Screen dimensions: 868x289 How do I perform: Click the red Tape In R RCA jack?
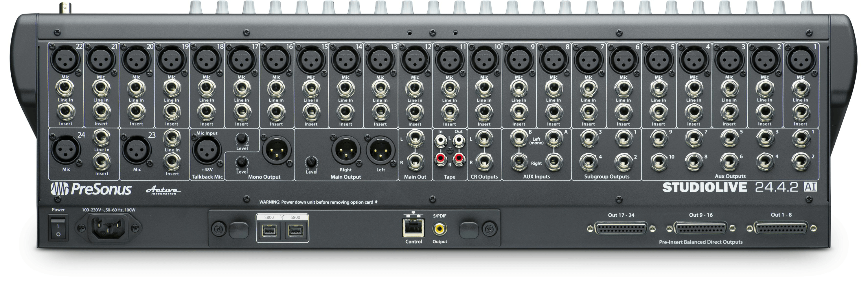tap(441, 158)
